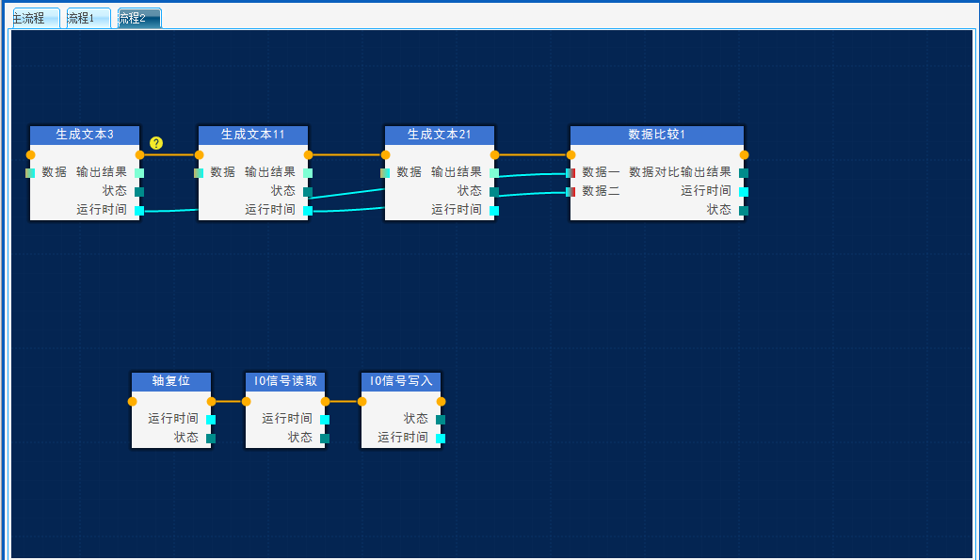980x560 pixels.
Task: Select the 生成文本21 node header
Action: pos(440,135)
